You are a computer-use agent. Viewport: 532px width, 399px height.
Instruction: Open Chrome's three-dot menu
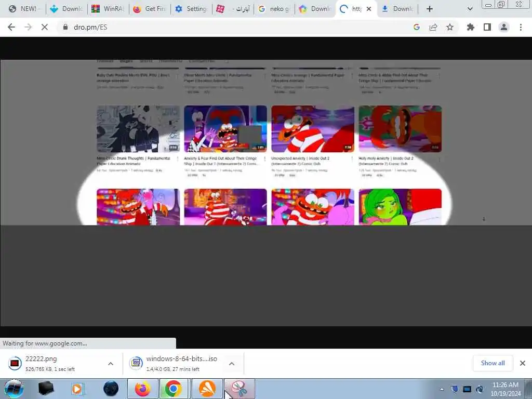tap(521, 27)
